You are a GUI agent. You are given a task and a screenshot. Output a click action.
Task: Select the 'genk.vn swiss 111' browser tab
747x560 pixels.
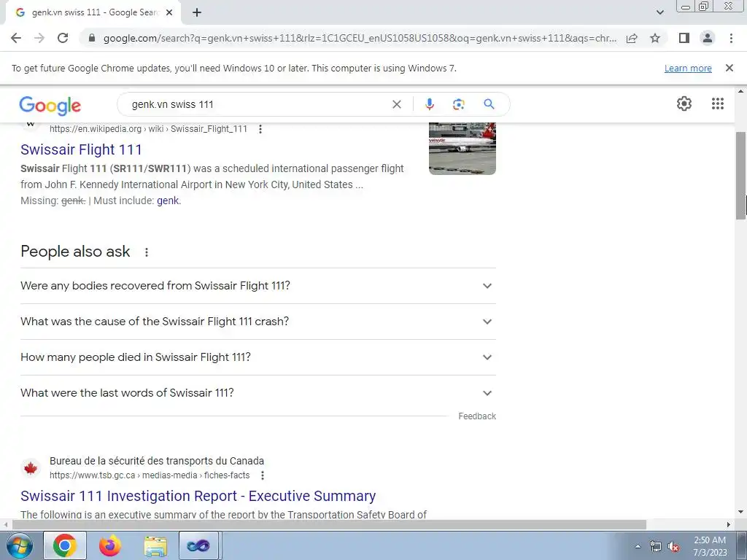(x=93, y=13)
